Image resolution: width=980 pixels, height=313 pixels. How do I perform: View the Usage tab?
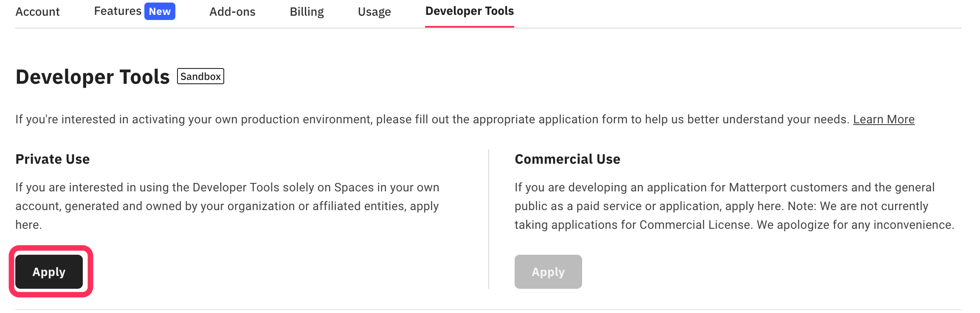pyautogui.click(x=374, y=11)
